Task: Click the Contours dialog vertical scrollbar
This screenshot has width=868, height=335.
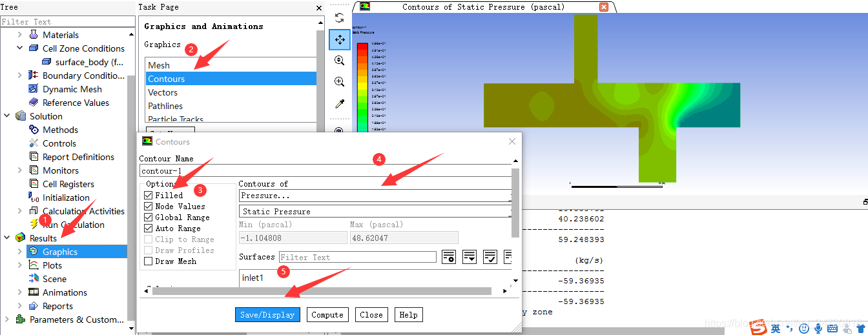Action: point(515,203)
